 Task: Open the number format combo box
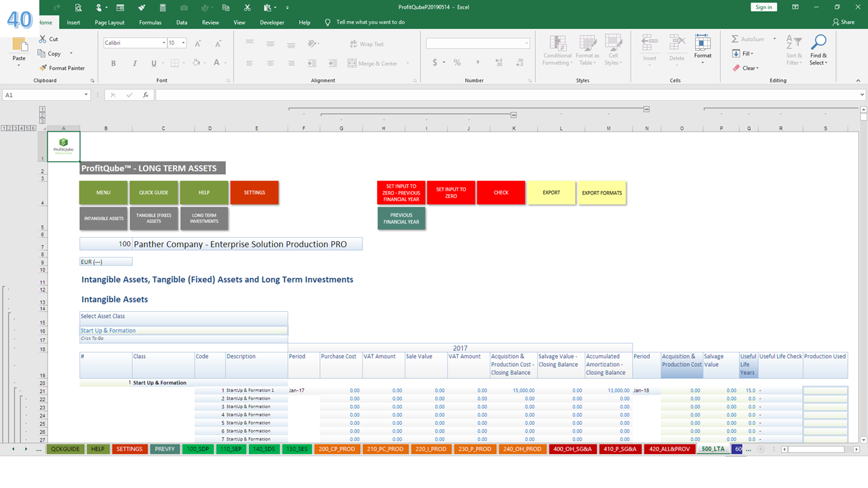(478, 43)
